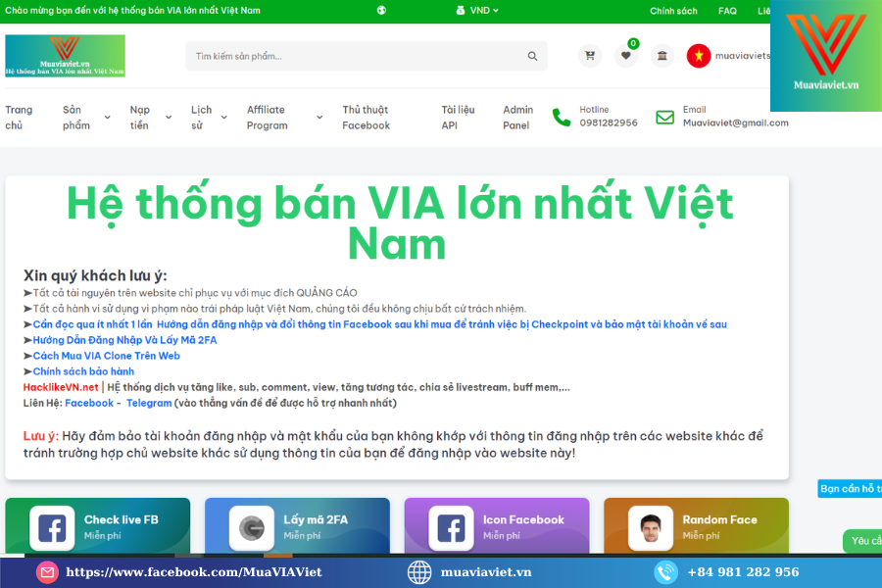The width and height of the screenshot is (882, 588).
Task: Click the Facebook icon on Check live FB card
Action: (52, 528)
